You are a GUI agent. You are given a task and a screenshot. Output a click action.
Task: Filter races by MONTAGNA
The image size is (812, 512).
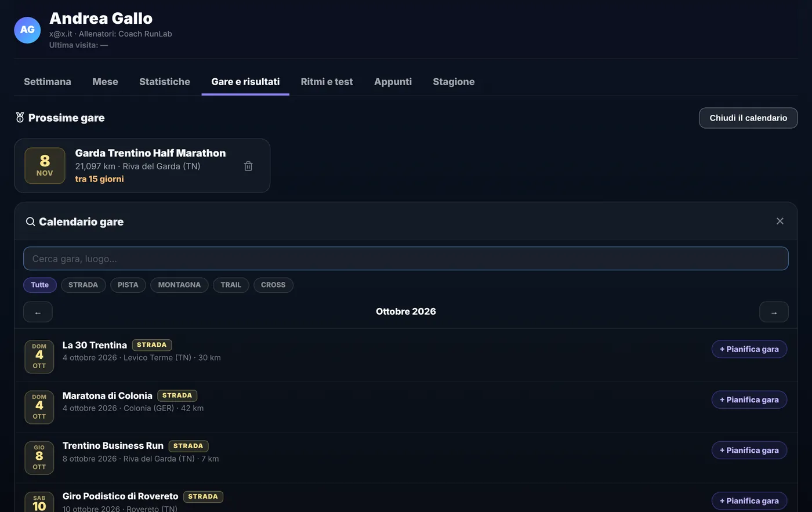coord(179,285)
